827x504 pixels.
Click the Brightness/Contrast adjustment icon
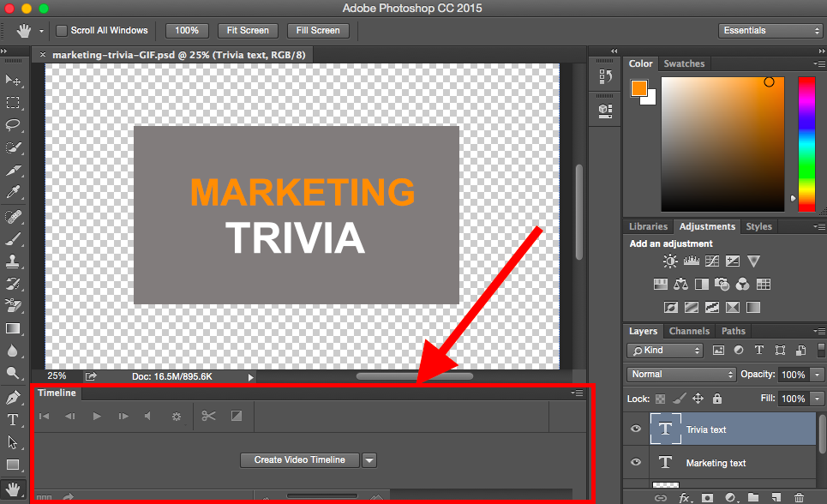point(669,261)
